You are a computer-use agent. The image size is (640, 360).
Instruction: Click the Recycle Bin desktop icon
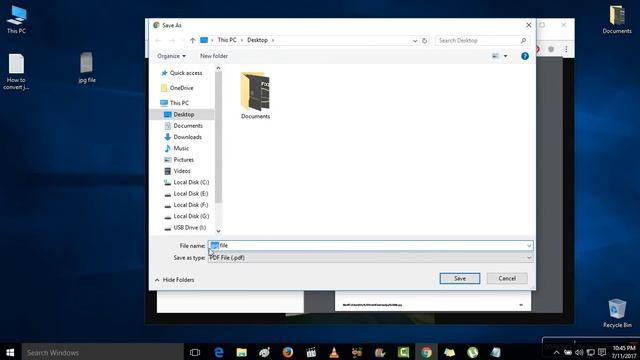pyautogui.click(x=617, y=313)
